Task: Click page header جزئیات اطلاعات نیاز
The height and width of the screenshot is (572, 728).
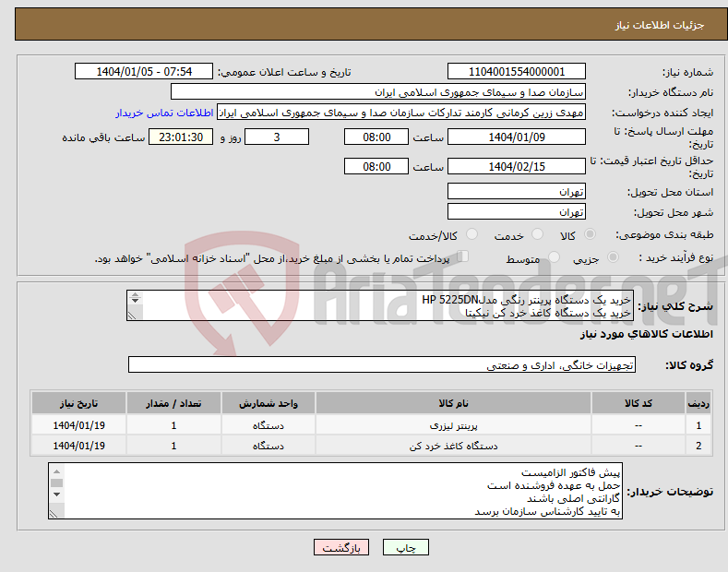Action: click(x=660, y=25)
